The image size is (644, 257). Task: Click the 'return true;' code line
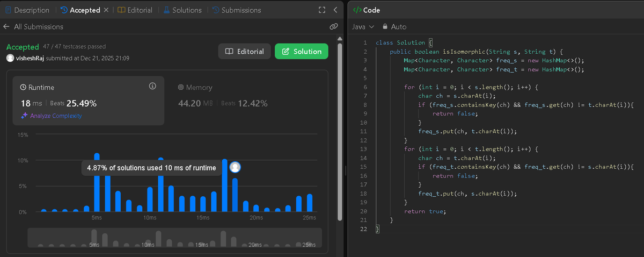pyautogui.click(x=425, y=211)
